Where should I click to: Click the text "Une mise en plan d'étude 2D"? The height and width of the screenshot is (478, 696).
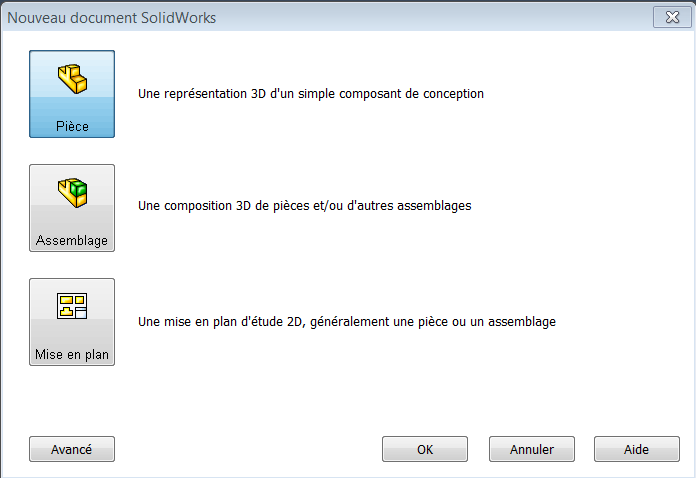222,322
